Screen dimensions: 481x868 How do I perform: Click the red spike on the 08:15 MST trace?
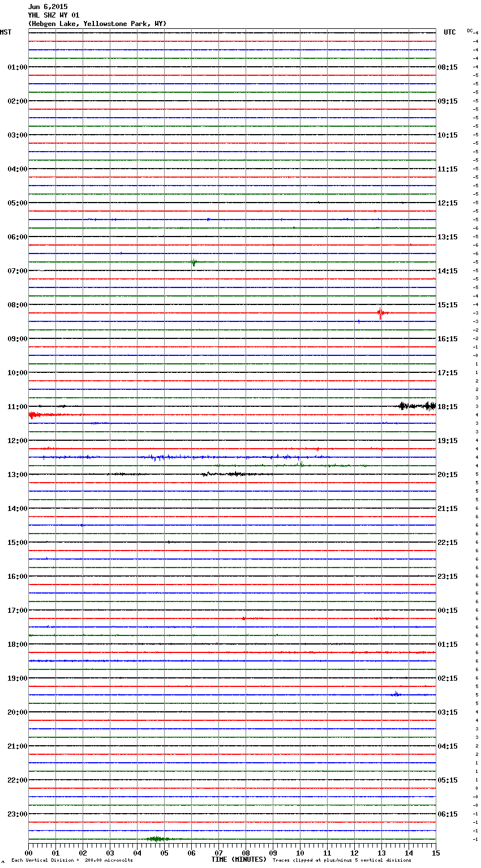click(x=381, y=313)
